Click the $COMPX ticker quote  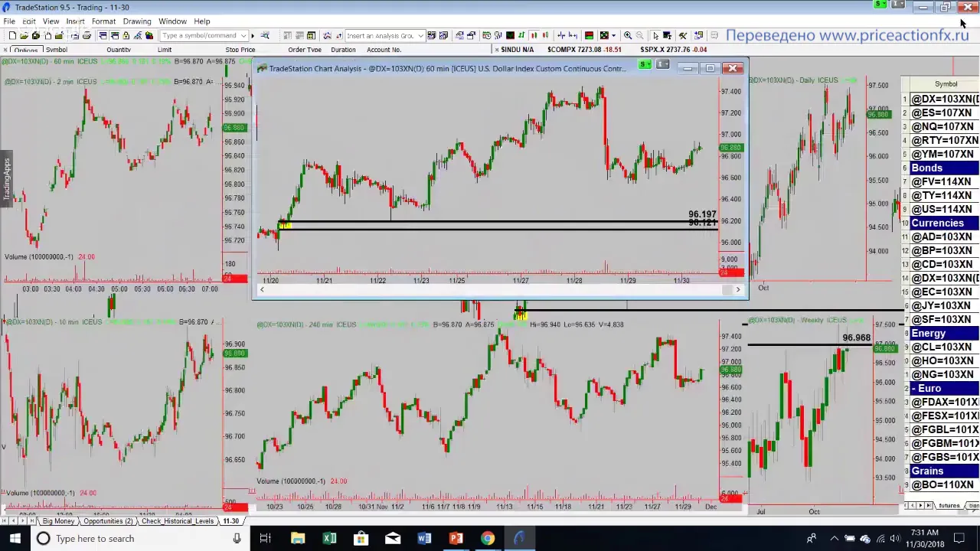coord(585,50)
